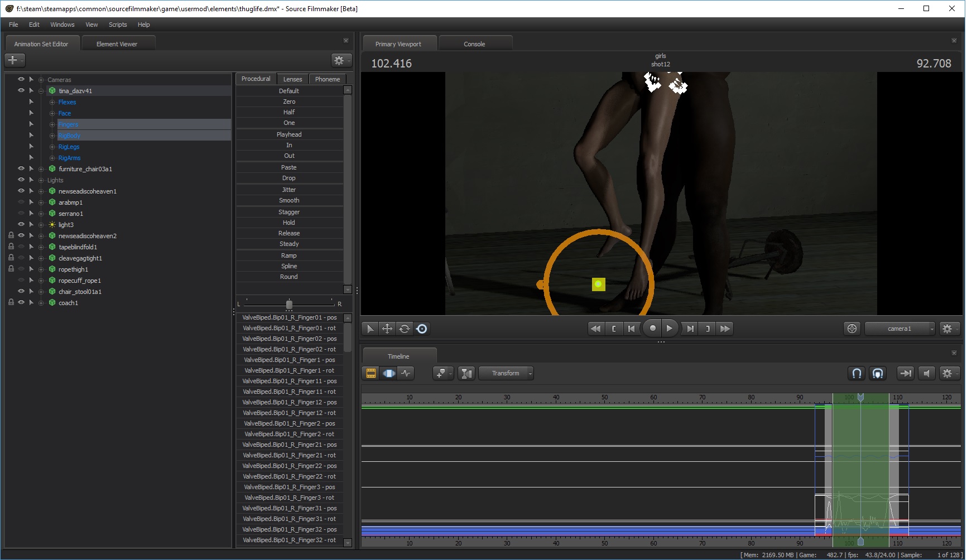This screenshot has height=560, width=967.
Task: Switch to Motion Editor mode
Action: point(389,373)
